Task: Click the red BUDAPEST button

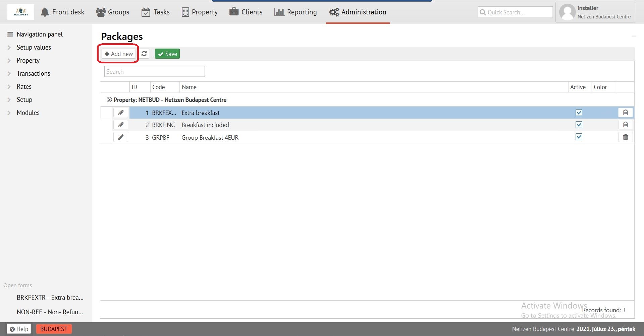Action: 54,329
